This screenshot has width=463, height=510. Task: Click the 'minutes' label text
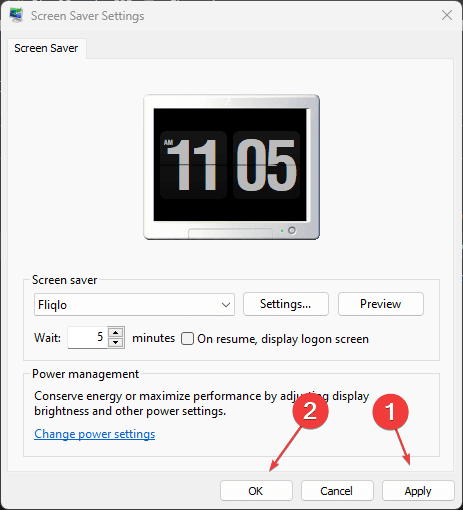pyautogui.click(x=153, y=338)
